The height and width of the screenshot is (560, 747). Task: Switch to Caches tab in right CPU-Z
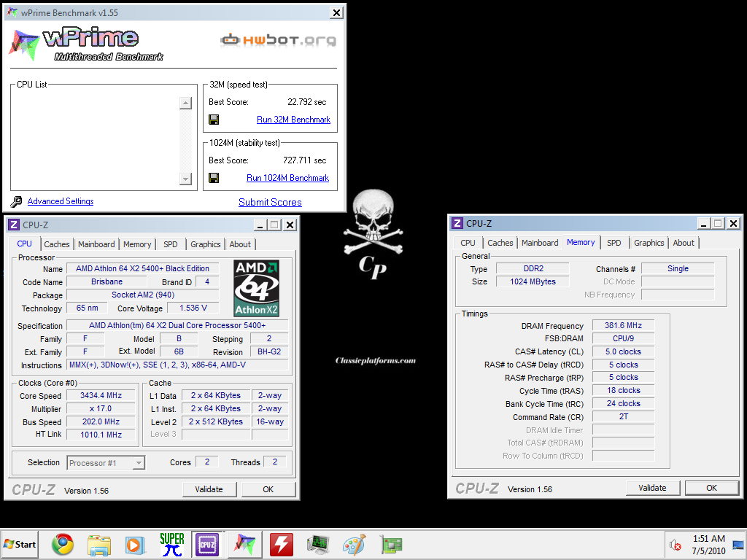pyautogui.click(x=500, y=243)
